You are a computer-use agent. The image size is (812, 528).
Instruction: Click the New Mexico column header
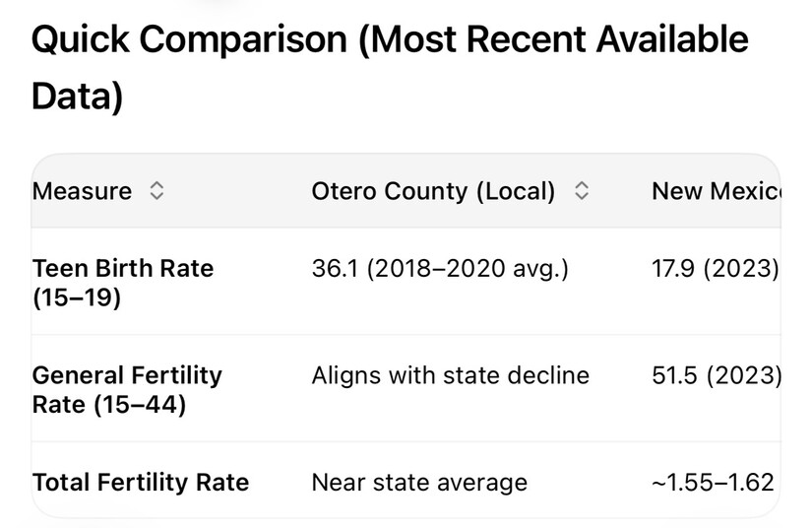[x=716, y=191]
